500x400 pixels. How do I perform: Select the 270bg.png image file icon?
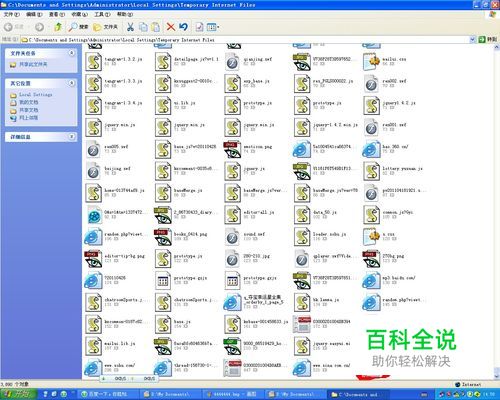pos(371,259)
